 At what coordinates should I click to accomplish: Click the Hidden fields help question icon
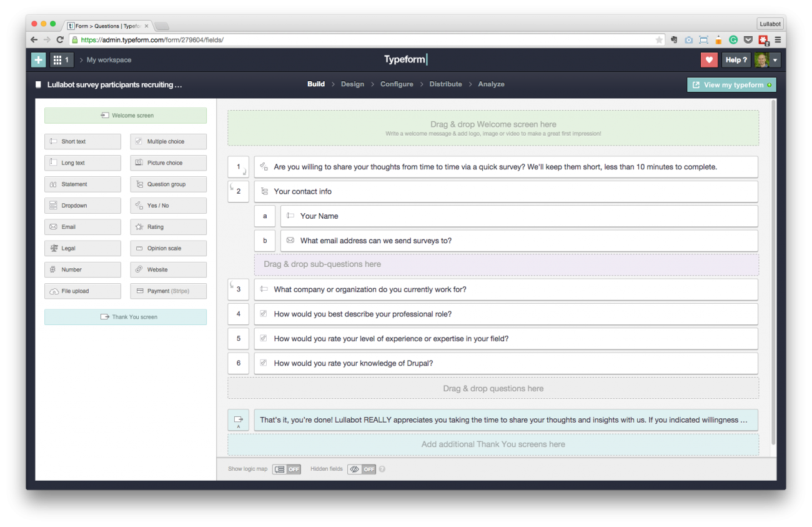coord(382,469)
